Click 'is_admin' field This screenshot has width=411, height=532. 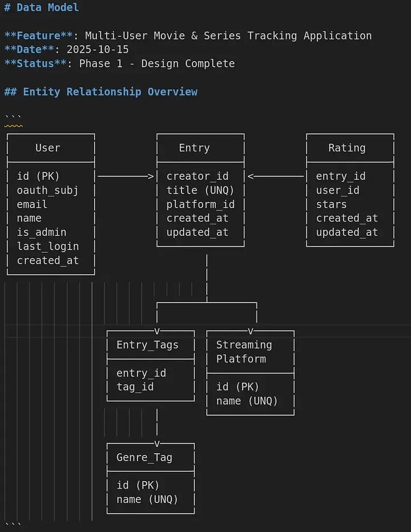(x=42, y=232)
